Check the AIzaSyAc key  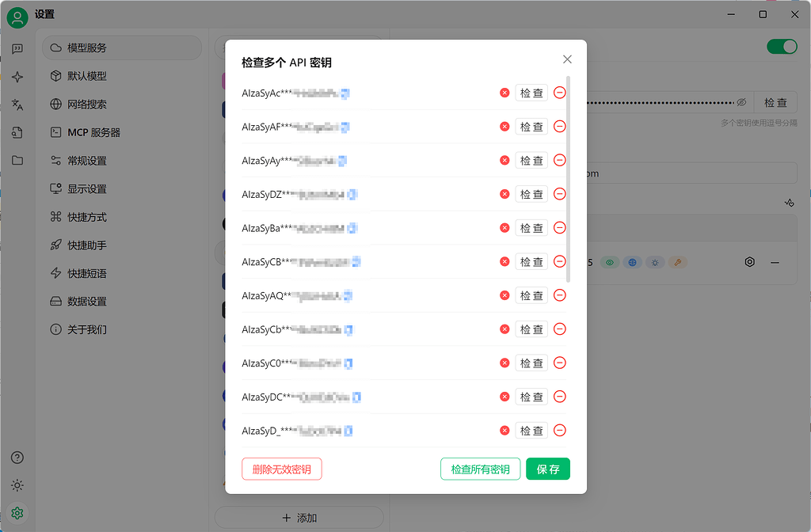(x=531, y=93)
